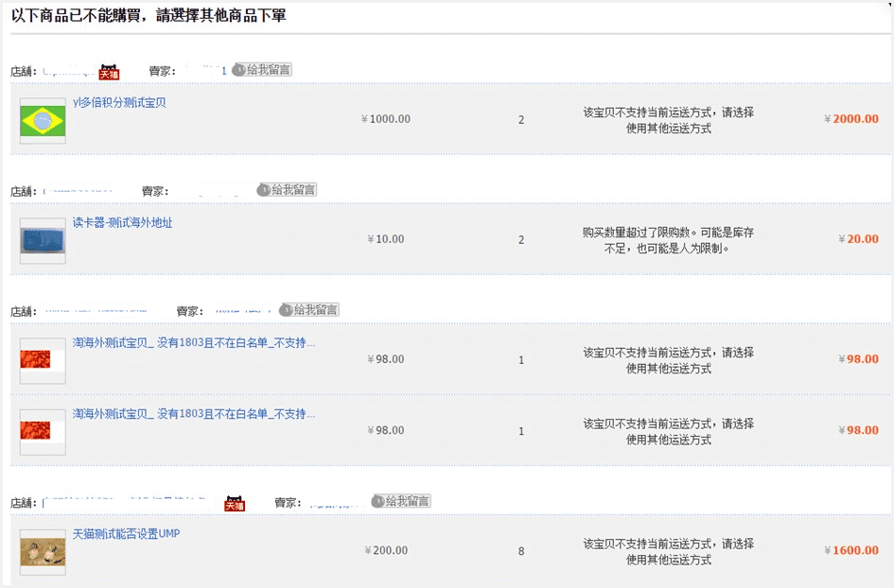The image size is (894, 588).
Task: Click the heading 以下商品已不能購買
Action: pyautogui.click(x=149, y=15)
